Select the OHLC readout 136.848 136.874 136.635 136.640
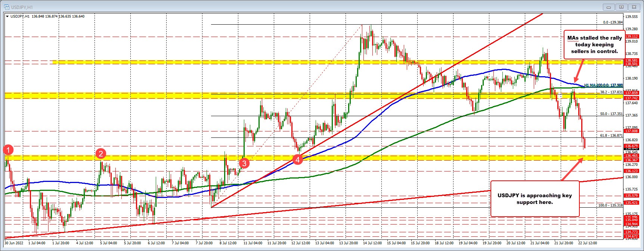 pyautogui.click(x=58, y=16)
